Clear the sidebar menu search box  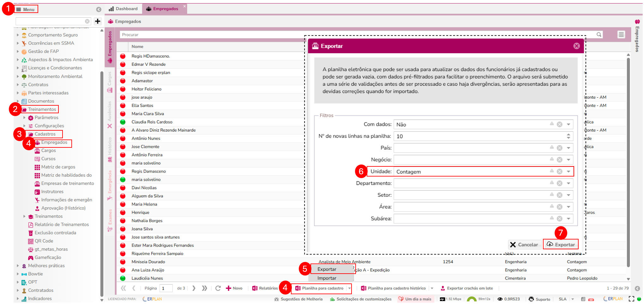pos(87,21)
